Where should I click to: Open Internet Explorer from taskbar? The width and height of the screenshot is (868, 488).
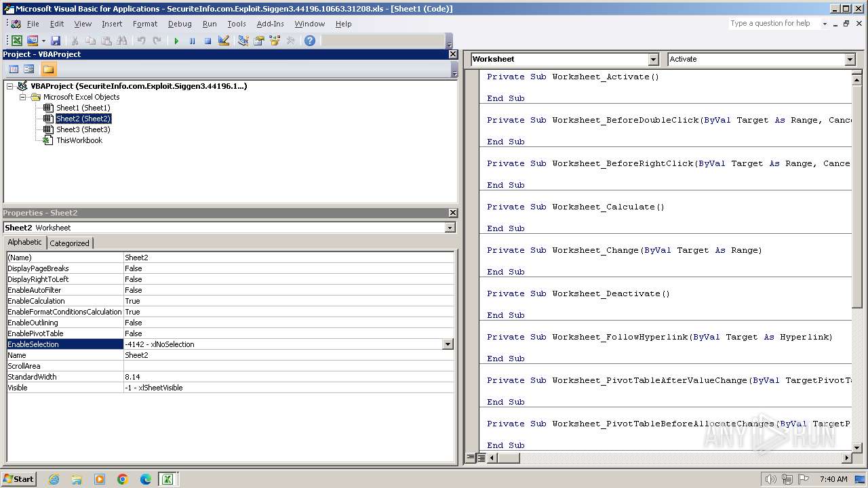click(x=54, y=479)
